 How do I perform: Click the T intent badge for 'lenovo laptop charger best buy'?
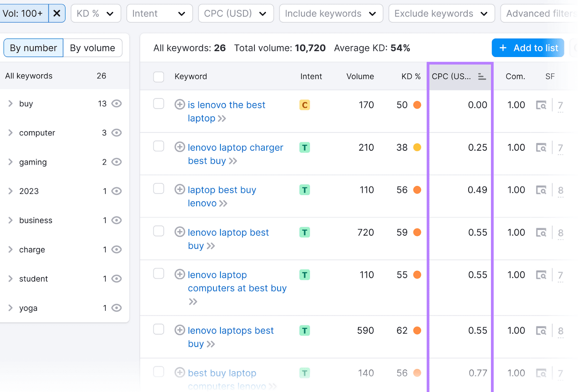(305, 148)
